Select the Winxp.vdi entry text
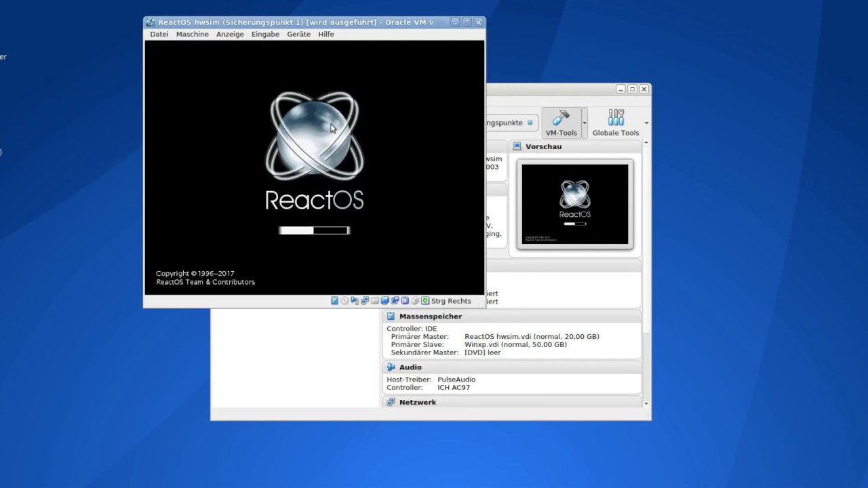 coord(515,344)
